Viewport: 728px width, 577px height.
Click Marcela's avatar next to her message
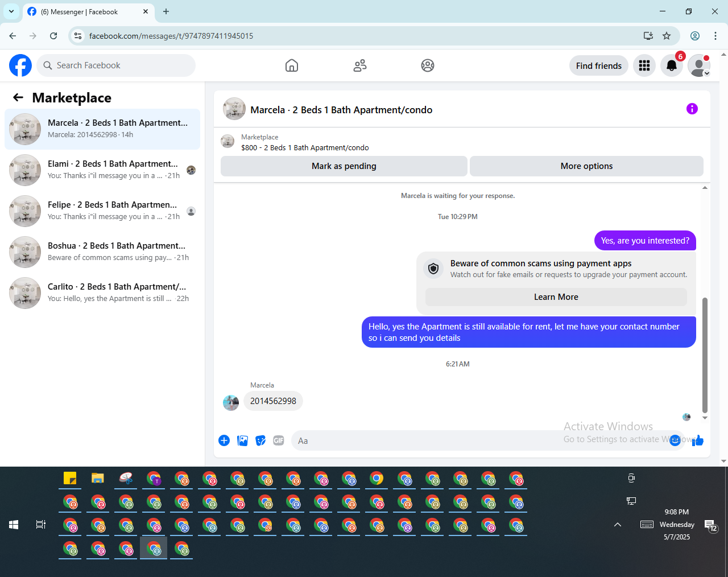pos(231,403)
